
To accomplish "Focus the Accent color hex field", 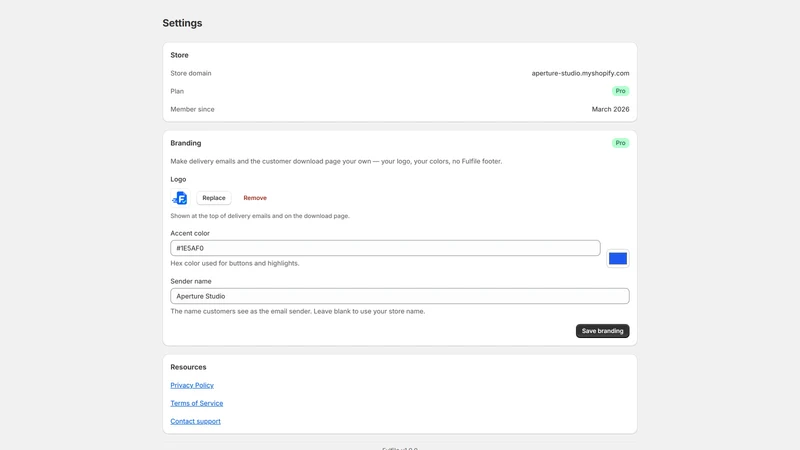I will pos(385,248).
